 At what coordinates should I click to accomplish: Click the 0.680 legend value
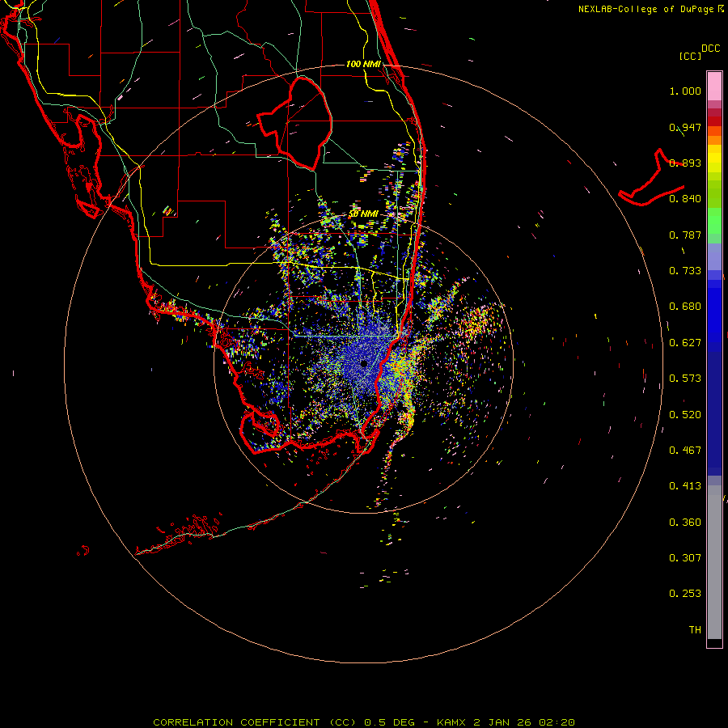685,307
